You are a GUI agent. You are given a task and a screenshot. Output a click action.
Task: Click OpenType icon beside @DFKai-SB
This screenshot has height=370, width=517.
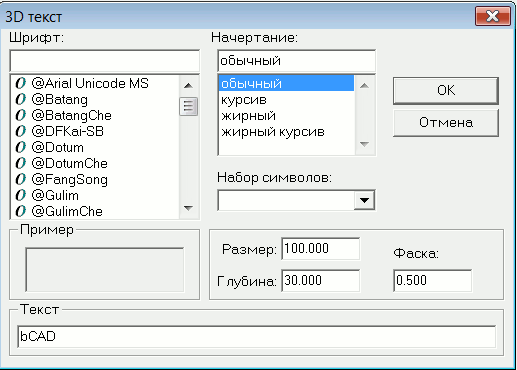(x=21, y=131)
